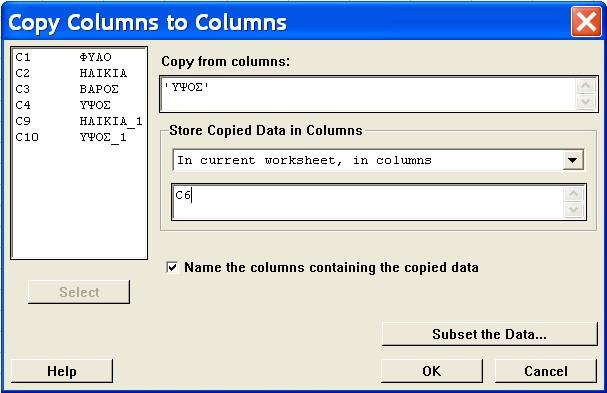Viewport: 607px width, 393px height.
Task: Click the C6 destination columns field
Action: 368,202
